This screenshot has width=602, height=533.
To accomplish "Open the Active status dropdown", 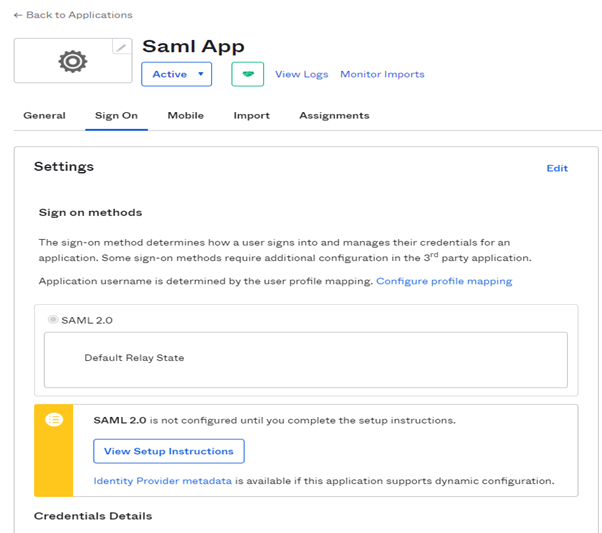I will click(x=176, y=74).
